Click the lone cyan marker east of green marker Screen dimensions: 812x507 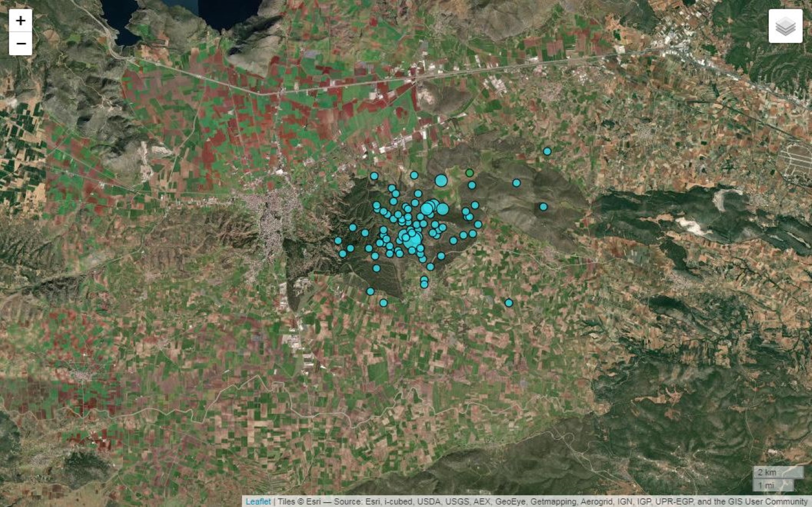[516, 183]
